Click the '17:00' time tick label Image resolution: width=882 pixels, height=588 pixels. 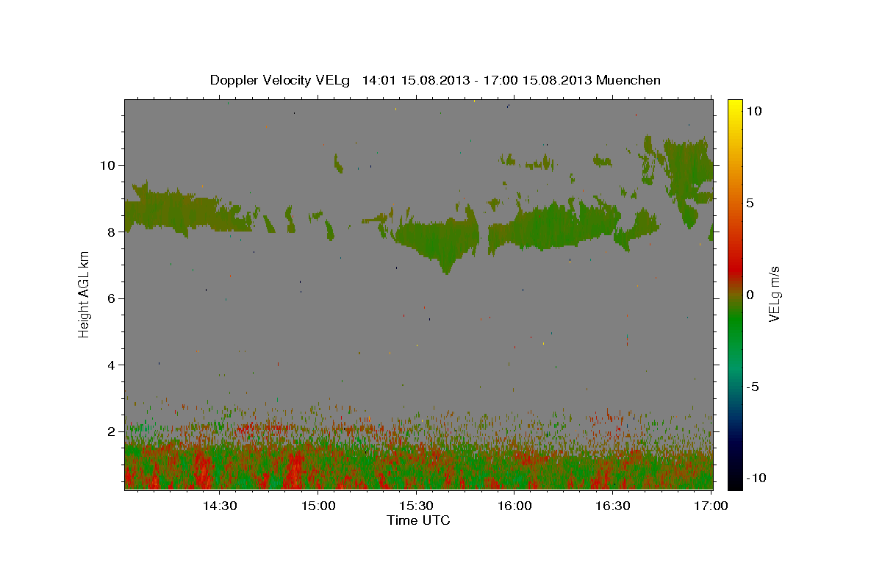pyautogui.click(x=711, y=506)
